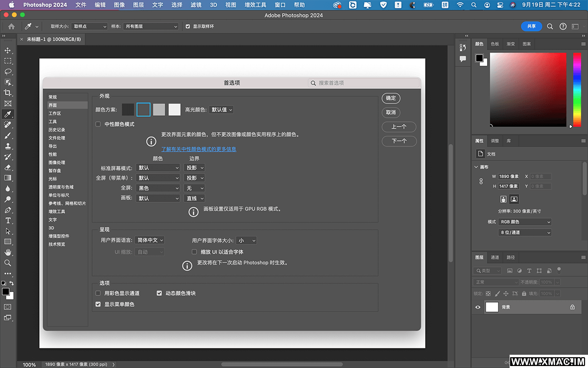The width and height of the screenshot is (588, 368).
Task: Select the Zoom tool in toolbar
Action: (x=8, y=263)
